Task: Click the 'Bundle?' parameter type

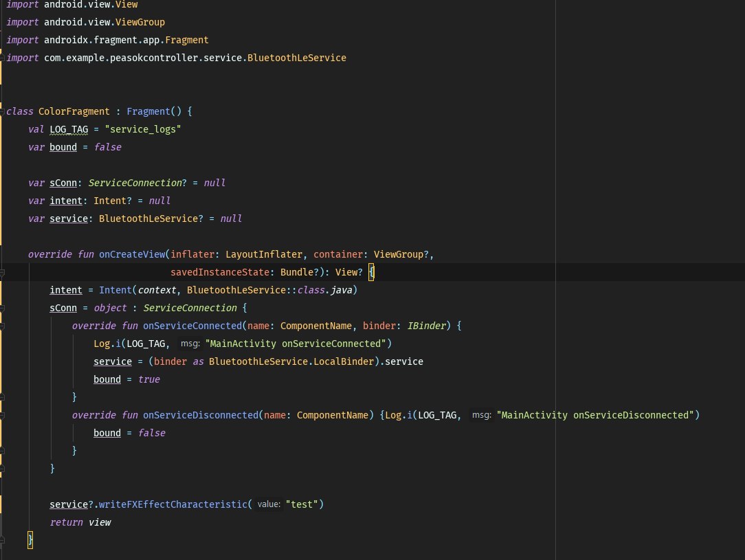Action: [300, 273]
